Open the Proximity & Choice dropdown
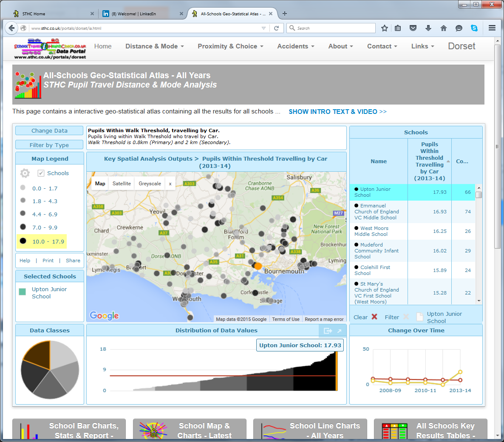The width and height of the screenshot is (504, 442). (x=230, y=46)
